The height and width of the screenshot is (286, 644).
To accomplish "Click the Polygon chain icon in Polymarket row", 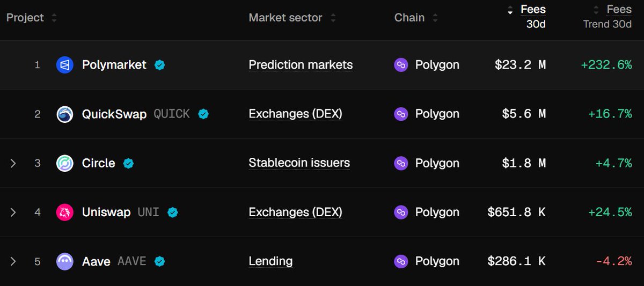I will coord(401,65).
